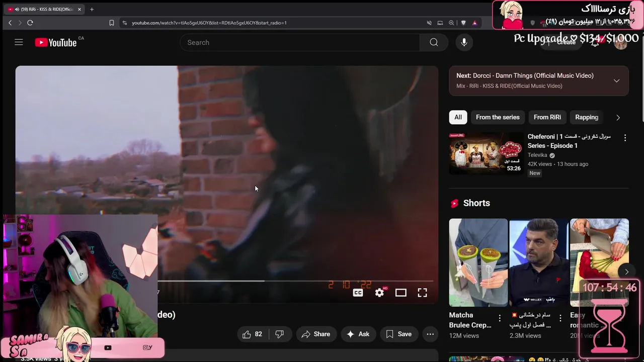Open Cheferoni Series Episode 1 title
The height and width of the screenshot is (362, 644).
[x=569, y=141]
